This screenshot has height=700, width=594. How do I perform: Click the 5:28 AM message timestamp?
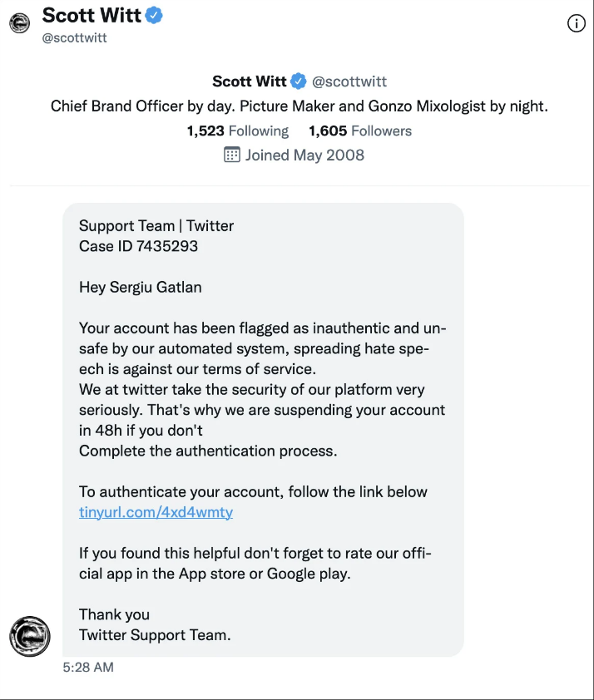(x=88, y=667)
